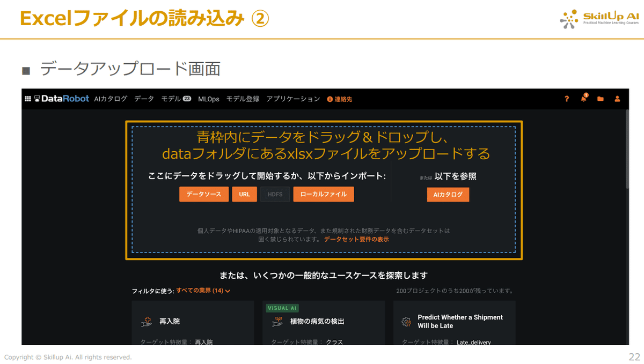The image size is (644, 364).
Task: Open the projects folder icon
Action: tap(600, 99)
